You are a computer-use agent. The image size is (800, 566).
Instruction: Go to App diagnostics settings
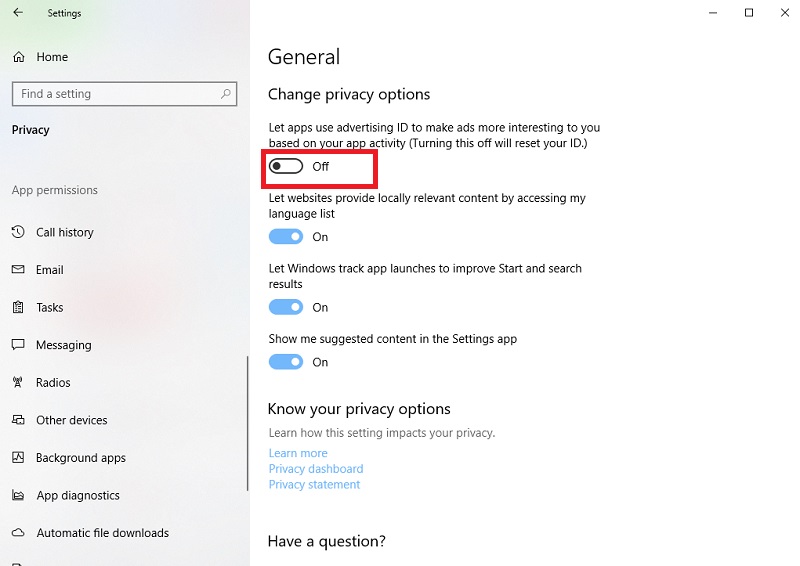point(78,496)
